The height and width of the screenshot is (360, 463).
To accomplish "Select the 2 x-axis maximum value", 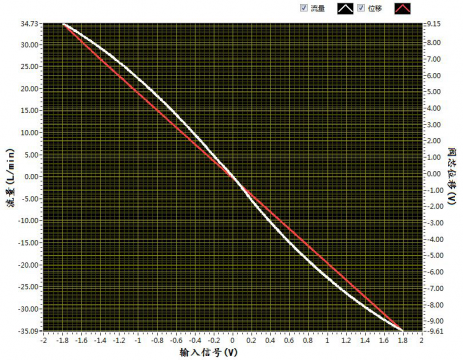I will tap(422, 340).
